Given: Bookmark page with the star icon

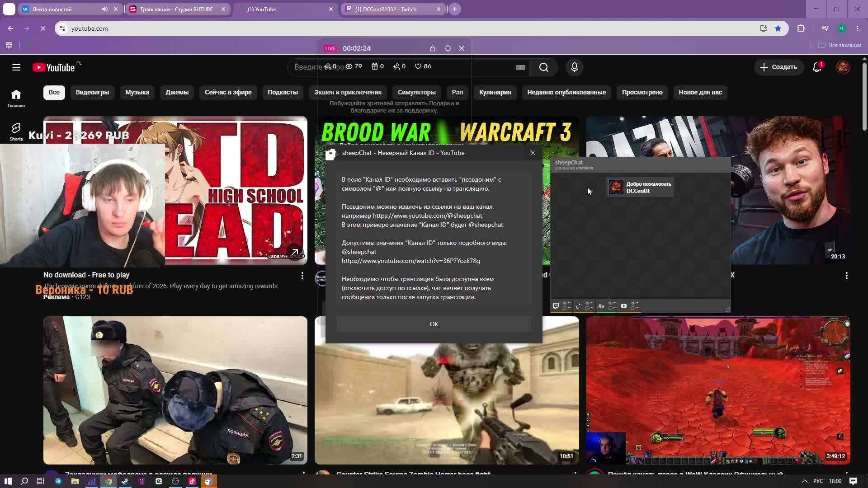Looking at the screenshot, I should [778, 28].
